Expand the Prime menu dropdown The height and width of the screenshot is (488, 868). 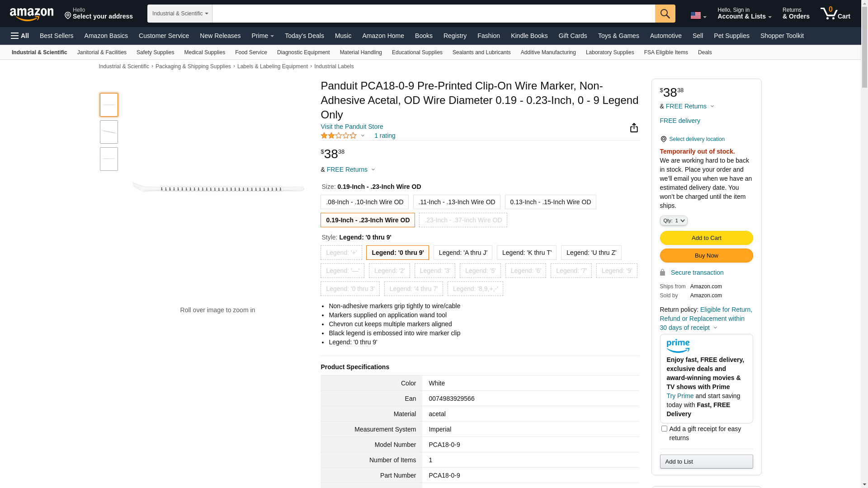point(263,36)
